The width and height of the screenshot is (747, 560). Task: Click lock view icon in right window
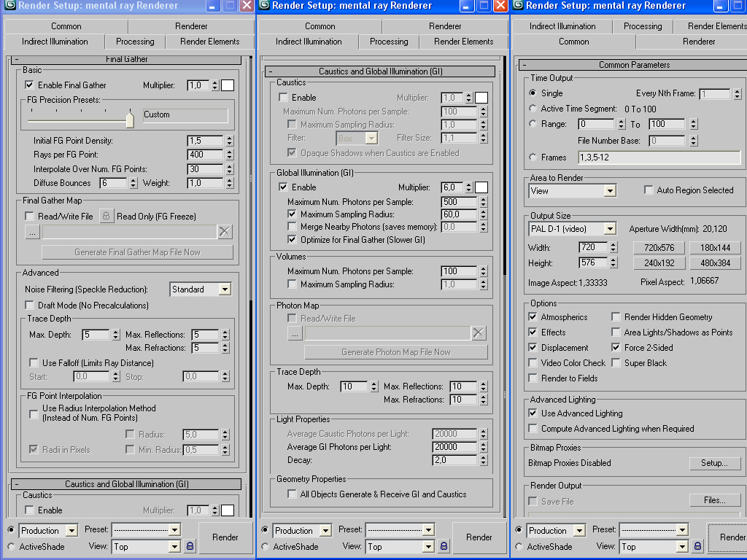(698, 546)
